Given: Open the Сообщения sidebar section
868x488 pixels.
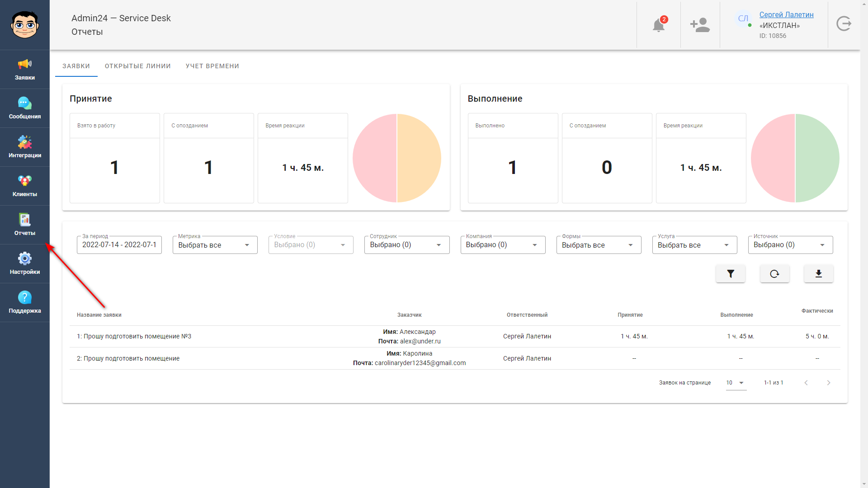Looking at the screenshot, I should [25, 108].
